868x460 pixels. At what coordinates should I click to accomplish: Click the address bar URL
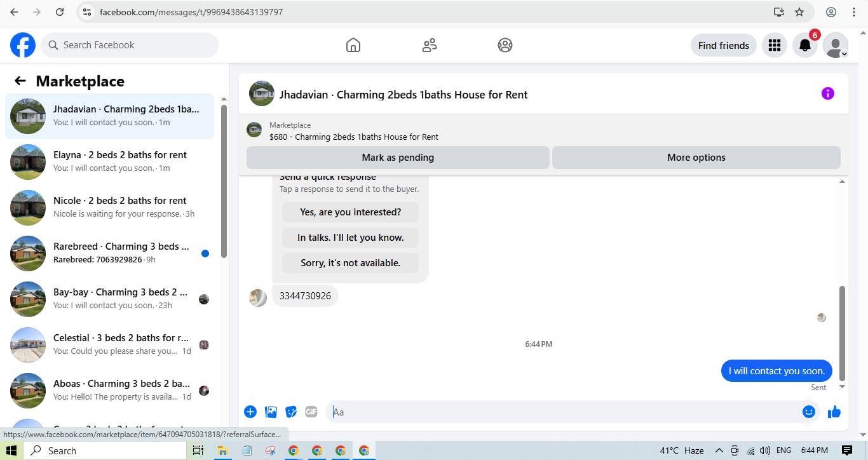pyautogui.click(x=191, y=12)
